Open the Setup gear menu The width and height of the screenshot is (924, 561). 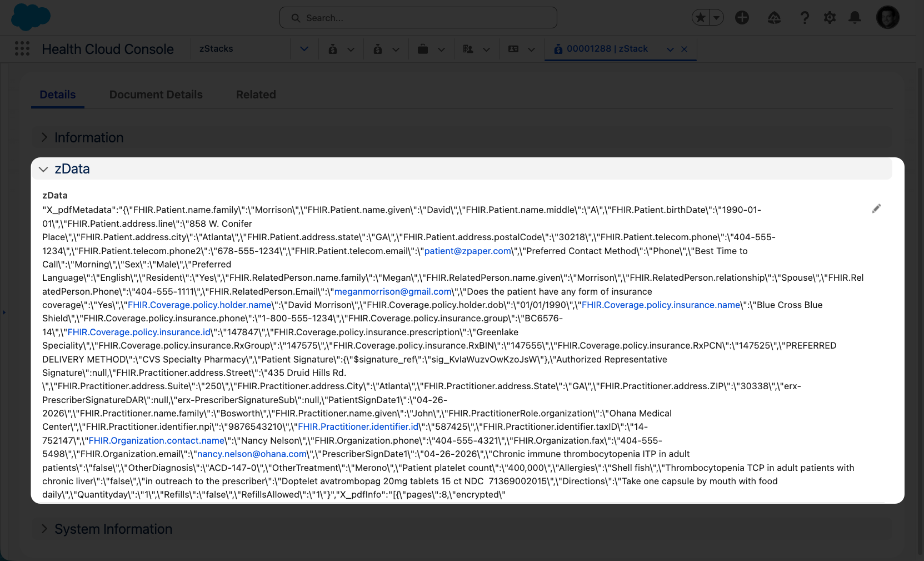click(x=830, y=18)
